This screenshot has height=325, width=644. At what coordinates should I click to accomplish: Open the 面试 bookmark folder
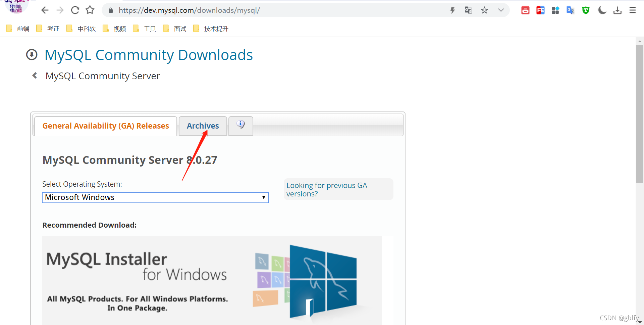click(x=175, y=29)
